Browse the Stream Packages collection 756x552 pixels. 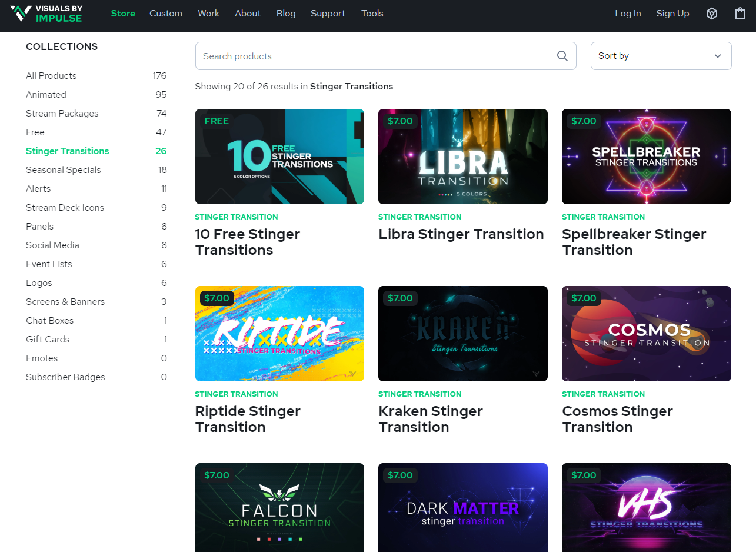tap(62, 113)
